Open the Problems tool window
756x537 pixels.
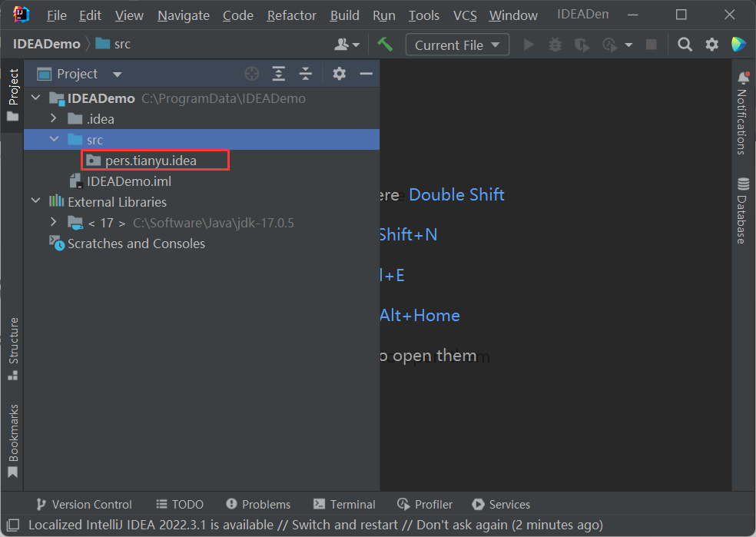click(x=258, y=504)
